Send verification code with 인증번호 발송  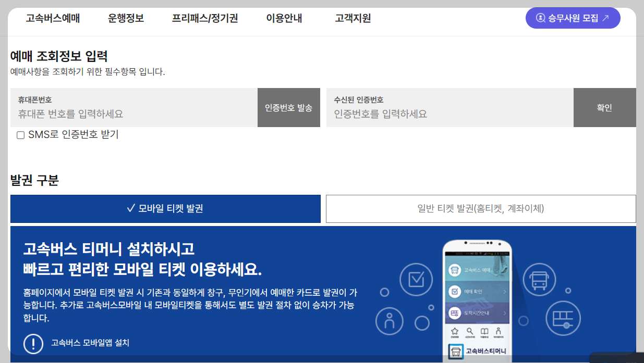[288, 108]
